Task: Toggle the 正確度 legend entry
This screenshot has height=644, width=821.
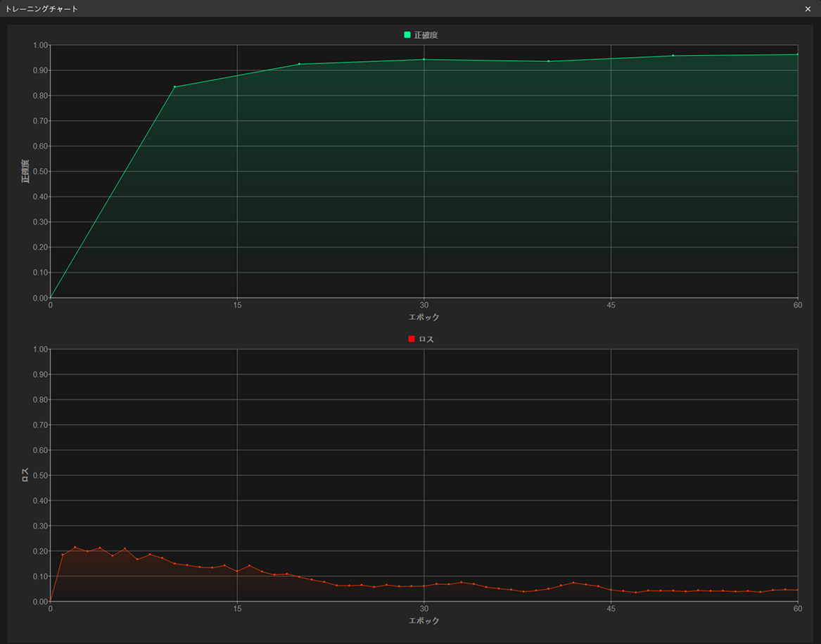Action: [421, 35]
